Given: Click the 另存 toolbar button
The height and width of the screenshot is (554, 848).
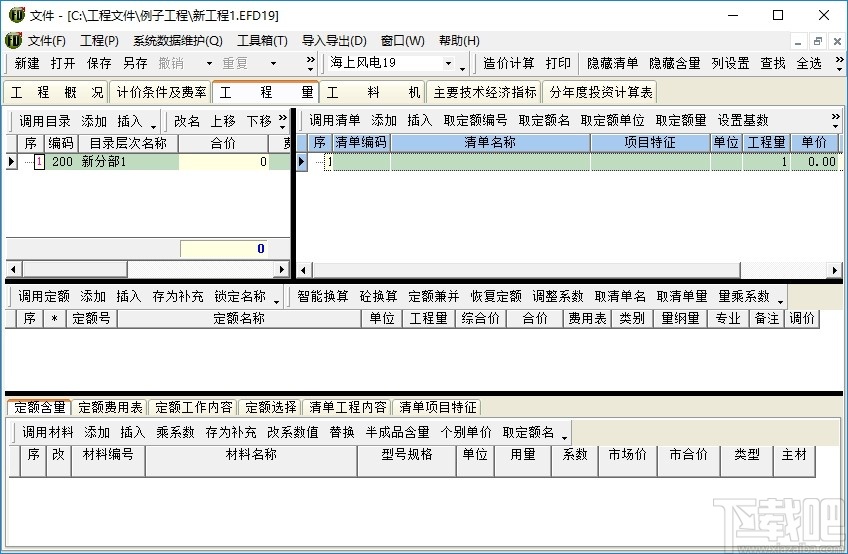Looking at the screenshot, I should [x=135, y=64].
